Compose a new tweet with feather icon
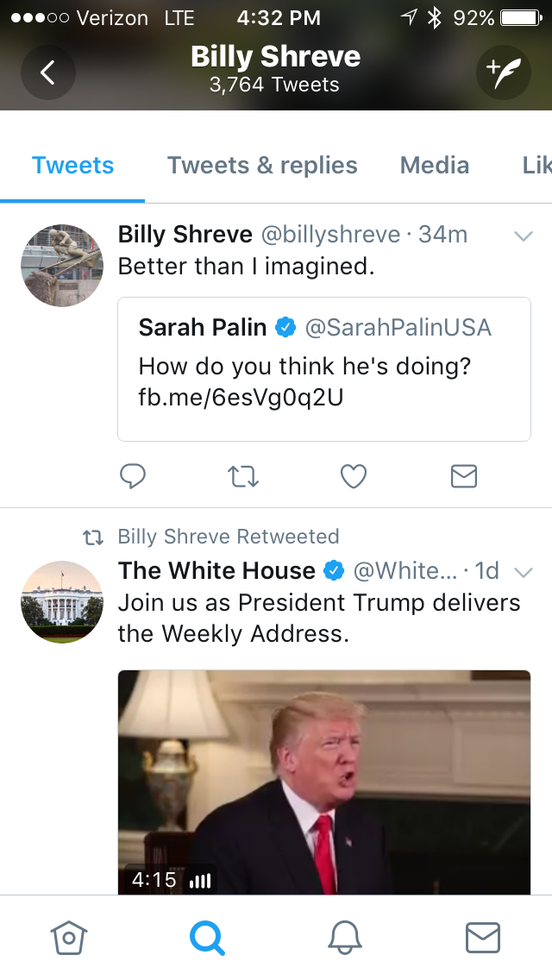This screenshot has width=552, height=980. [x=503, y=72]
